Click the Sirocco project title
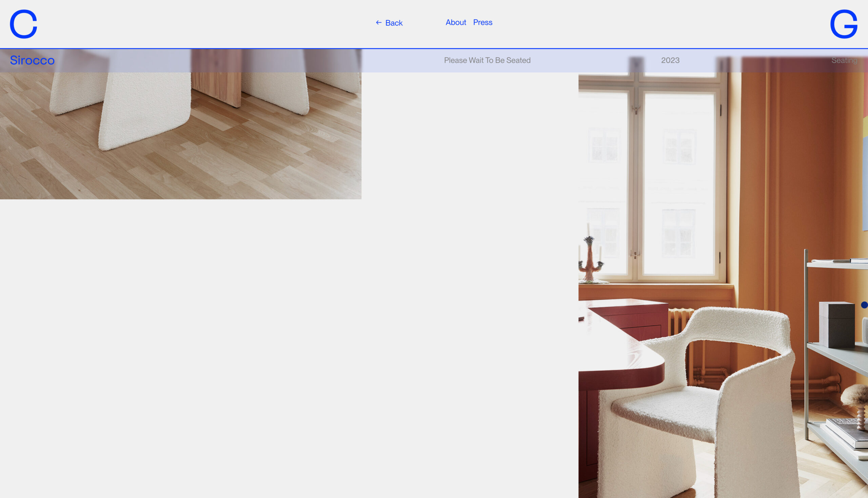The height and width of the screenshot is (498, 868). coord(32,60)
